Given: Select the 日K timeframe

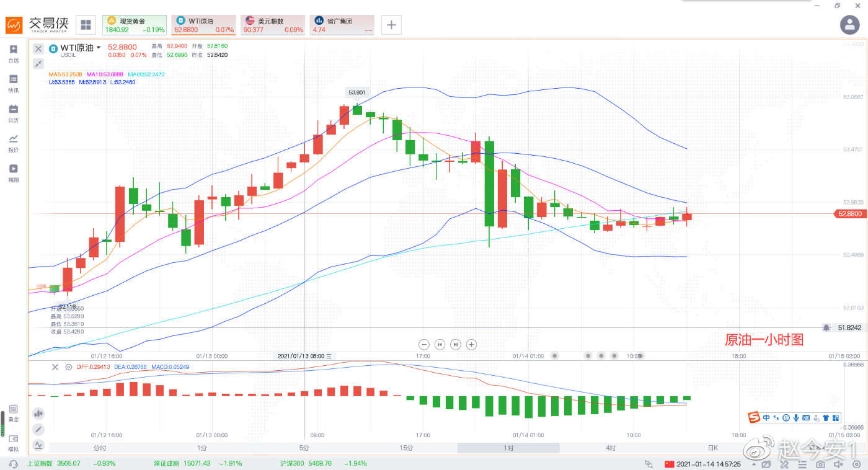Looking at the screenshot, I should (713, 448).
